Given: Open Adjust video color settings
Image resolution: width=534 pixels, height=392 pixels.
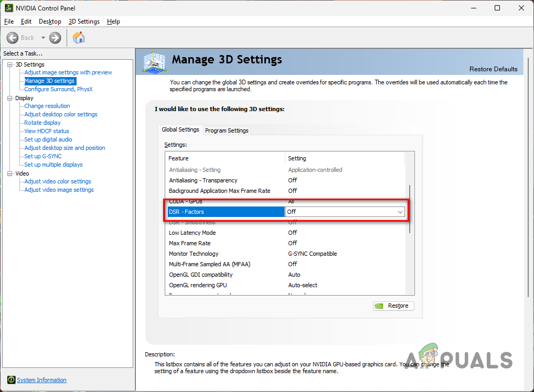Looking at the screenshot, I should click(58, 181).
